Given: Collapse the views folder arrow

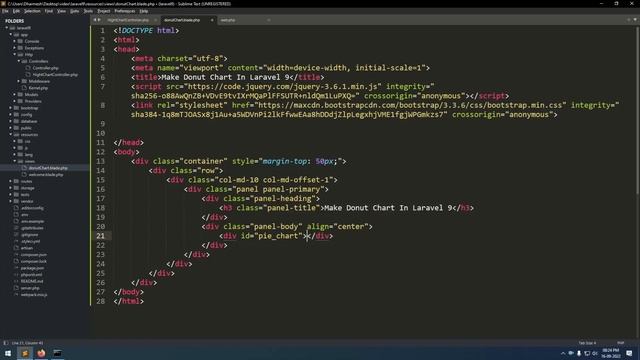Looking at the screenshot, I should [15, 161].
